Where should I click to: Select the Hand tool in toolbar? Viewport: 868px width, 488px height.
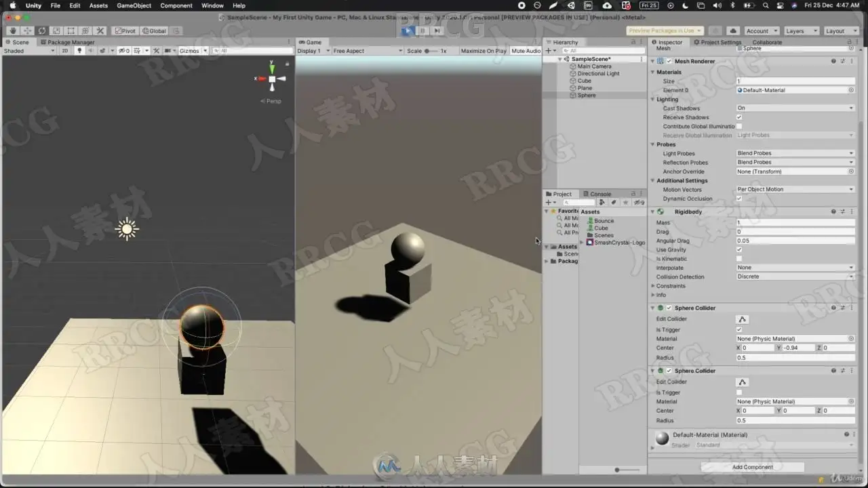pos(13,30)
